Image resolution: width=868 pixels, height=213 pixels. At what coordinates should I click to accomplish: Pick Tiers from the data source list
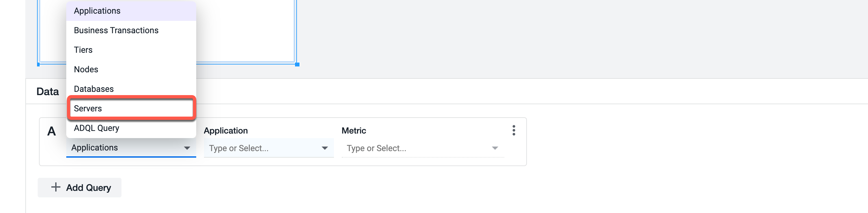tap(132, 50)
